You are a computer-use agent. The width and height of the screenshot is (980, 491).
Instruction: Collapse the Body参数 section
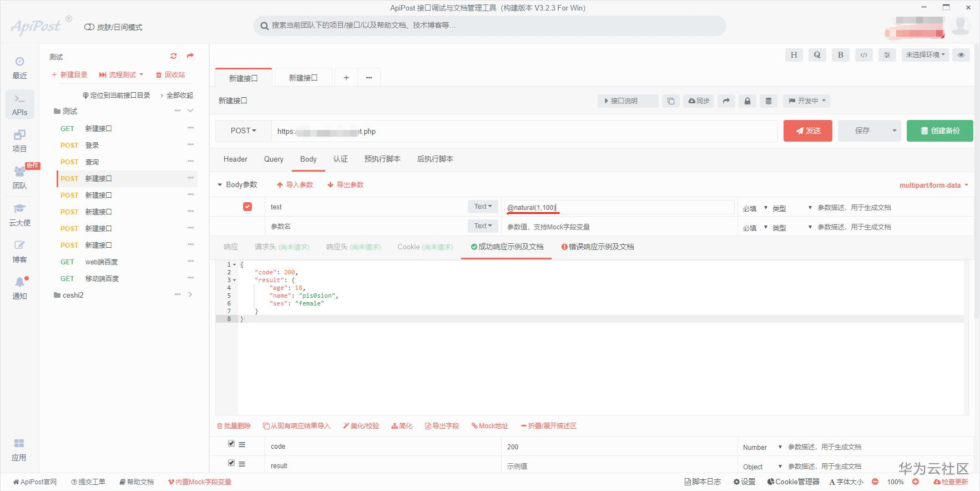click(220, 184)
